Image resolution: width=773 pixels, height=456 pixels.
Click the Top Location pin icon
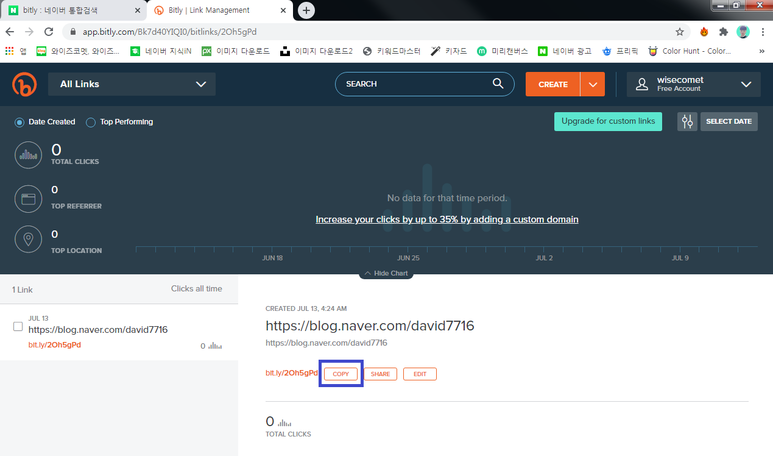[x=28, y=240]
